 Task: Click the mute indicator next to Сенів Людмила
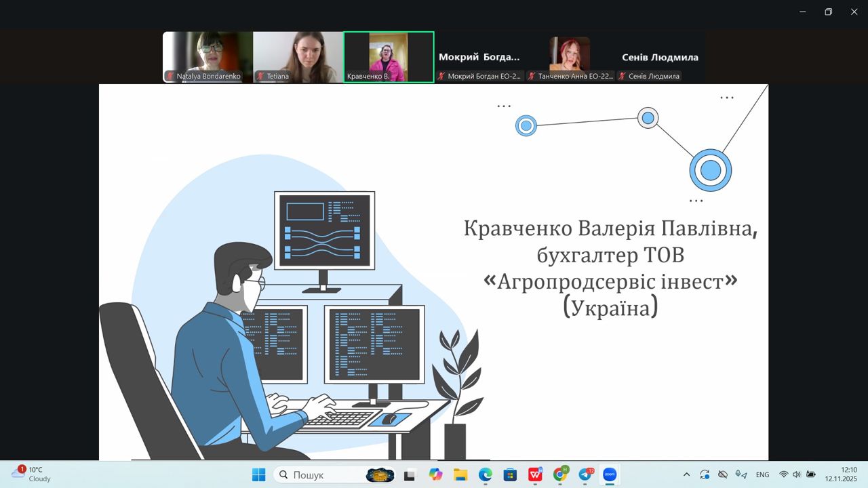point(623,77)
